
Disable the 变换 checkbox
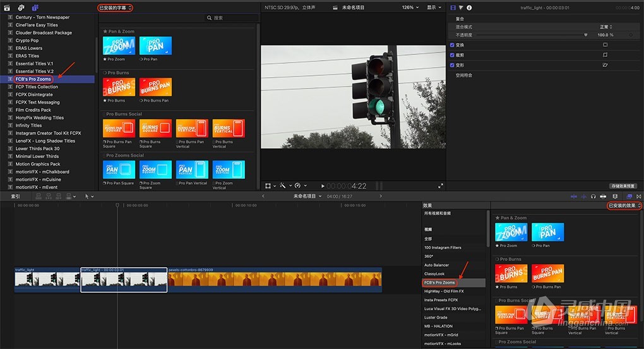(x=452, y=45)
